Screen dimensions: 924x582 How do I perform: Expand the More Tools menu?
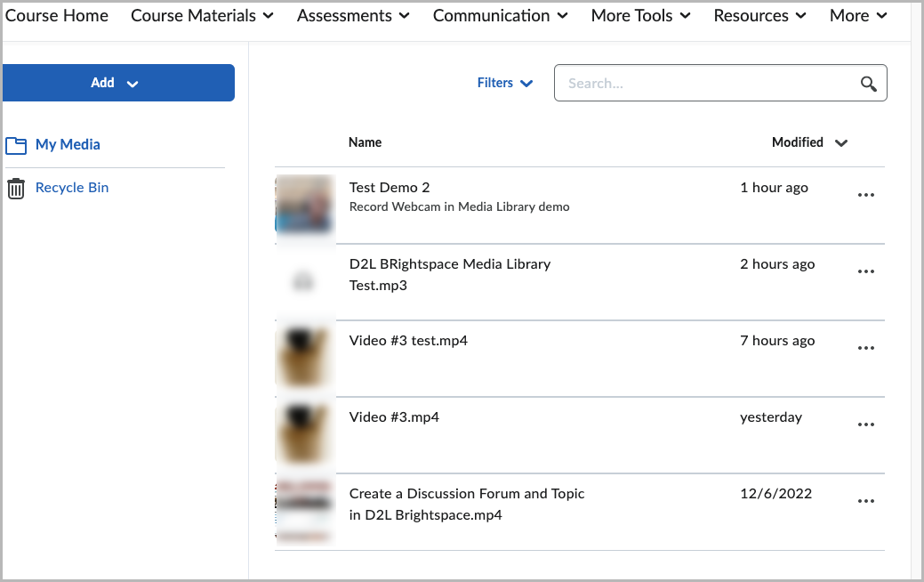coord(640,16)
